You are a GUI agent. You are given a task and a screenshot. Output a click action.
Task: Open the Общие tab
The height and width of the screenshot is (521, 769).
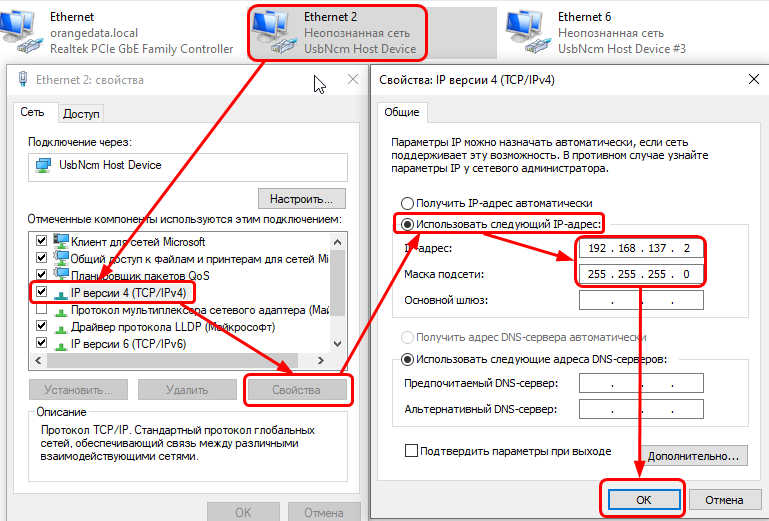(x=402, y=112)
